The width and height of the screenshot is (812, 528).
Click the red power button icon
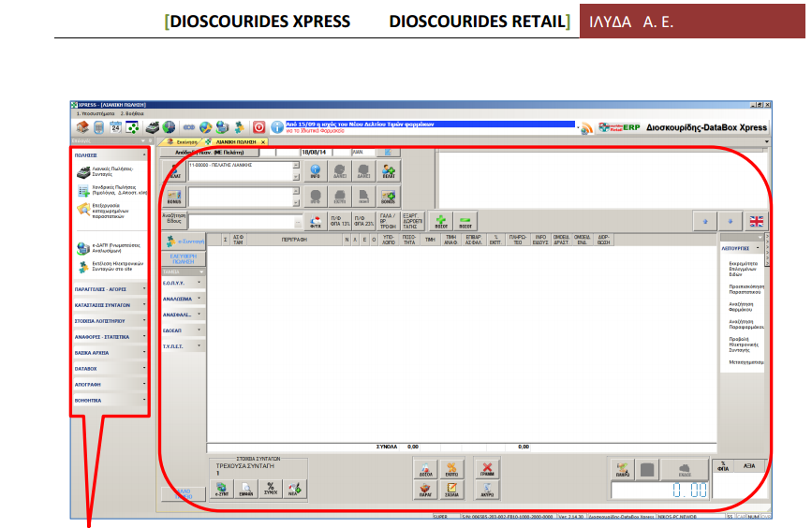258,126
